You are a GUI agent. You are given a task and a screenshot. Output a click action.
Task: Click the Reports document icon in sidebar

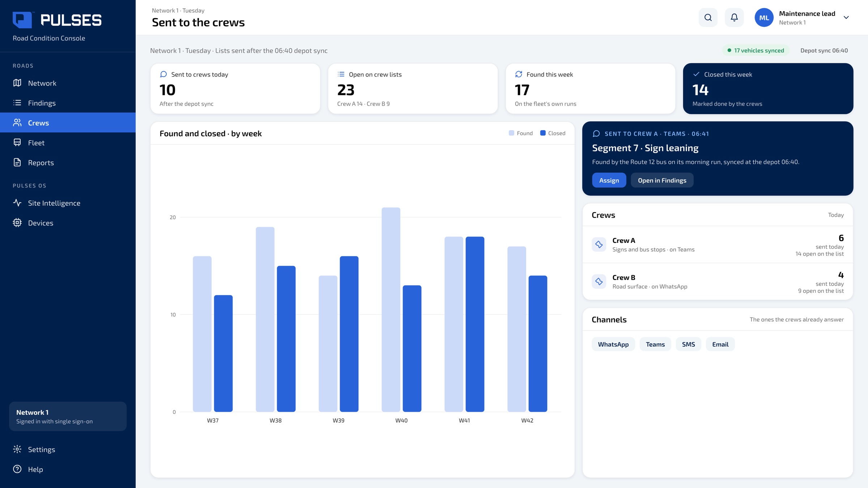click(x=17, y=162)
